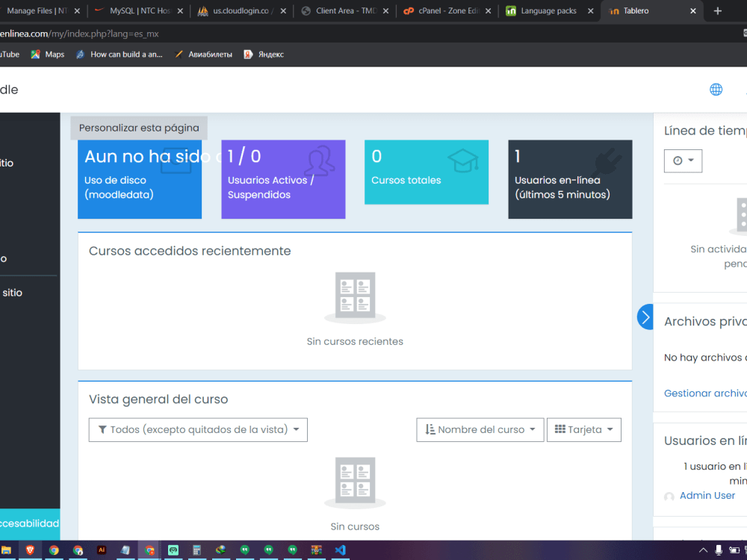This screenshot has height=560, width=747.
Task: Open Brave browser from the taskbar
Action: [30, 550]
